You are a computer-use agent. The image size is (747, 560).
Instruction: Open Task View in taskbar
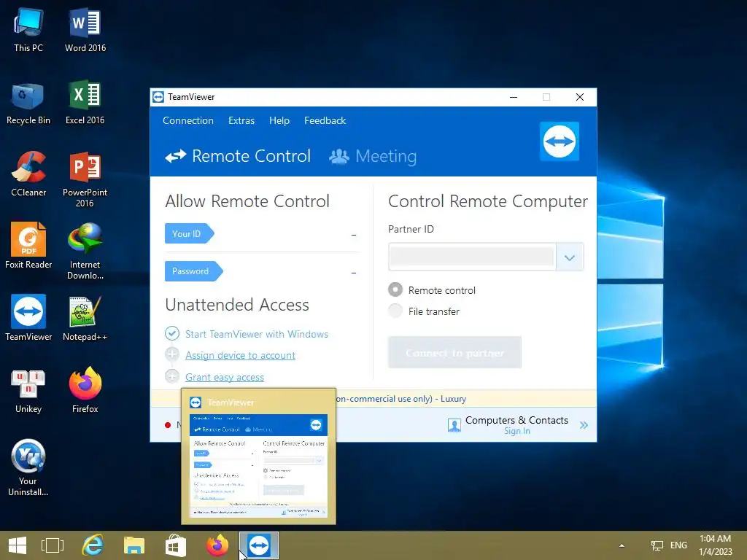[x=53, y=545]
